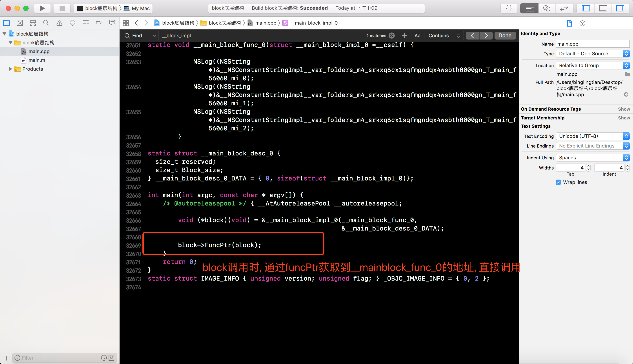
Task: Open the Quick Help inspector icon
Action: [x=582, y=23]
